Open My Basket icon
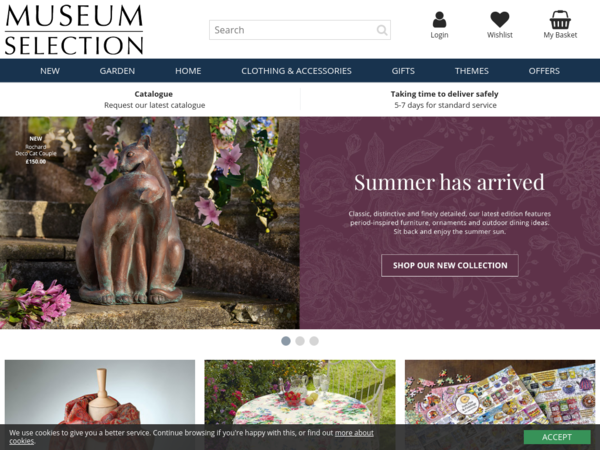The width and height of the screenshot is (600, 450). (x=560, y=20)
